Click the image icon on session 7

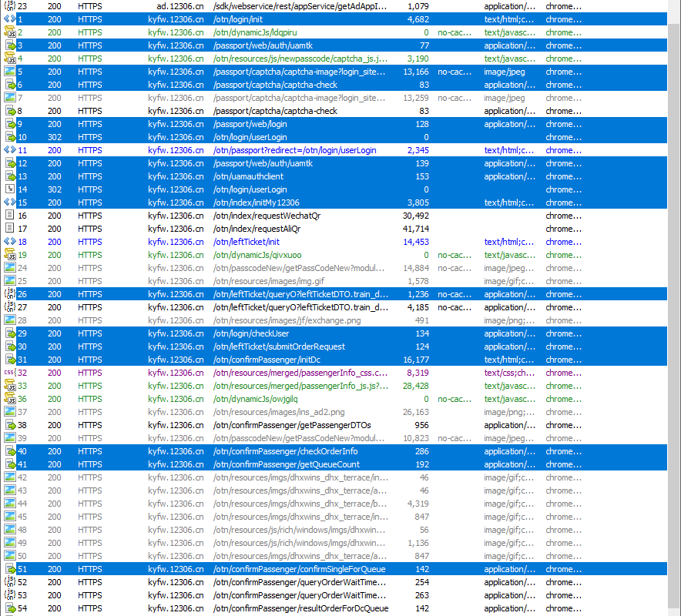point(9,98)
